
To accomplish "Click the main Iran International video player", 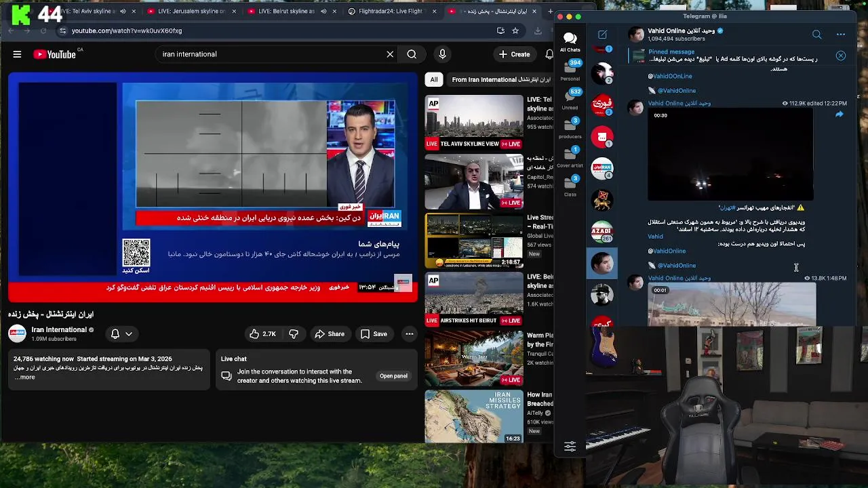I will coord(213,186).
